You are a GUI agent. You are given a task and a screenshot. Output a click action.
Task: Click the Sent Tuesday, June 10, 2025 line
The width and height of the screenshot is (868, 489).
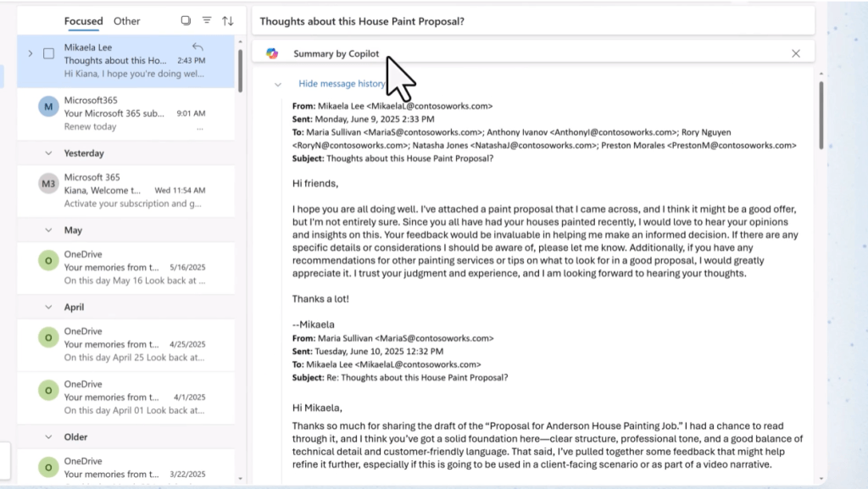click(x=368, y=351)
